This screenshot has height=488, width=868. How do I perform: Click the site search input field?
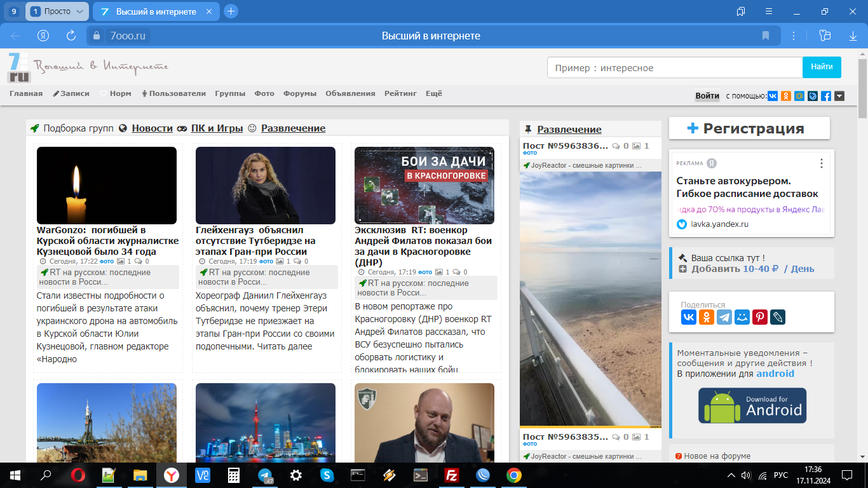[x=674, y=67]
